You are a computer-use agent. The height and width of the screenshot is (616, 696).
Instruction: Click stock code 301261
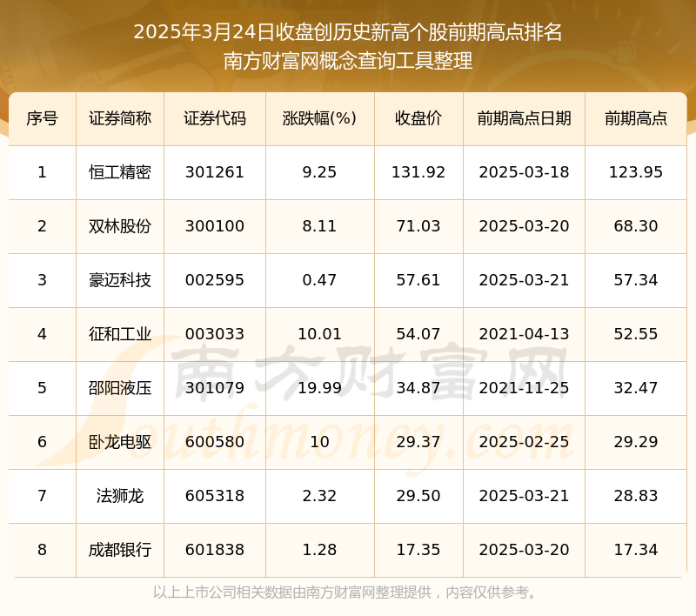215,172
